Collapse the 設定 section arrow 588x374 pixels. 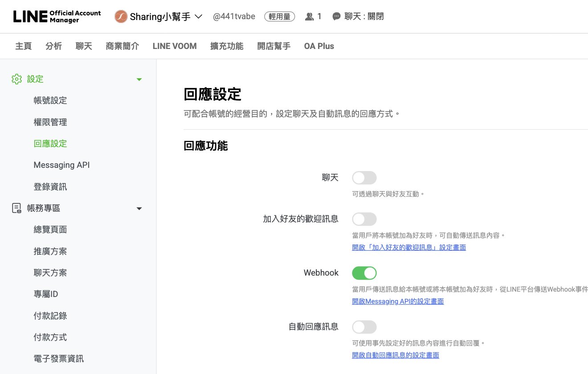point(139,79)
